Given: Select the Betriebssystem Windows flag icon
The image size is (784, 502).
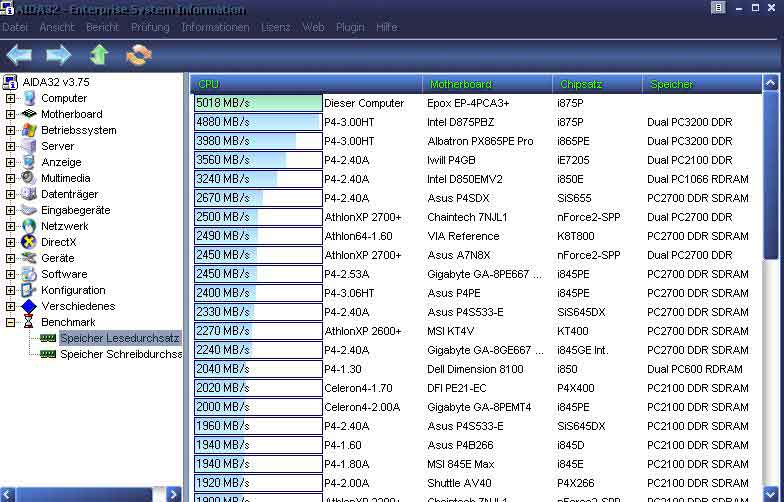Looking at the screenshot, I should (29, 130).
